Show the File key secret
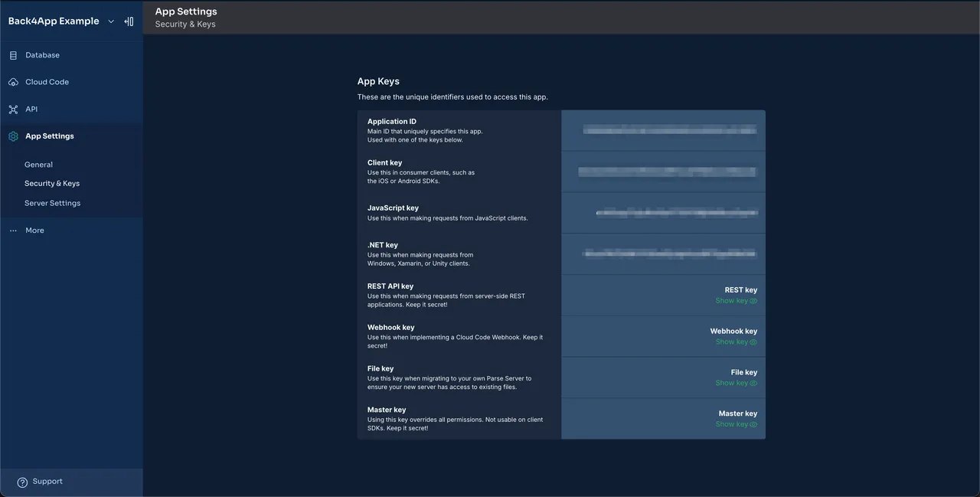The width and height of the screenshot is (980, 497). 733,383
